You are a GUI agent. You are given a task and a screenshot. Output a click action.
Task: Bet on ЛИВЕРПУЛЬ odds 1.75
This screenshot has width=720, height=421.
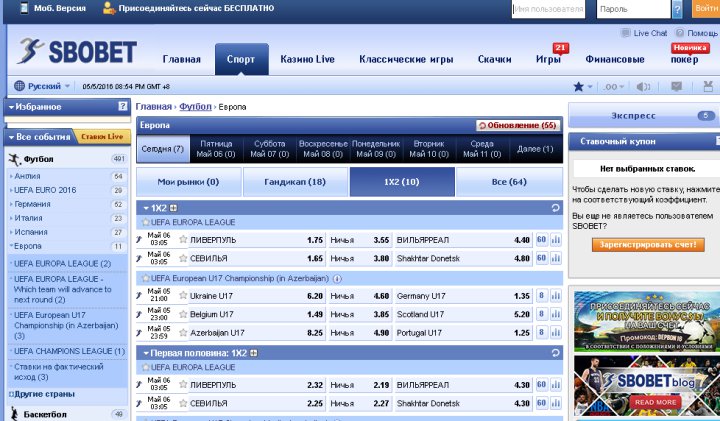point(315,240)
